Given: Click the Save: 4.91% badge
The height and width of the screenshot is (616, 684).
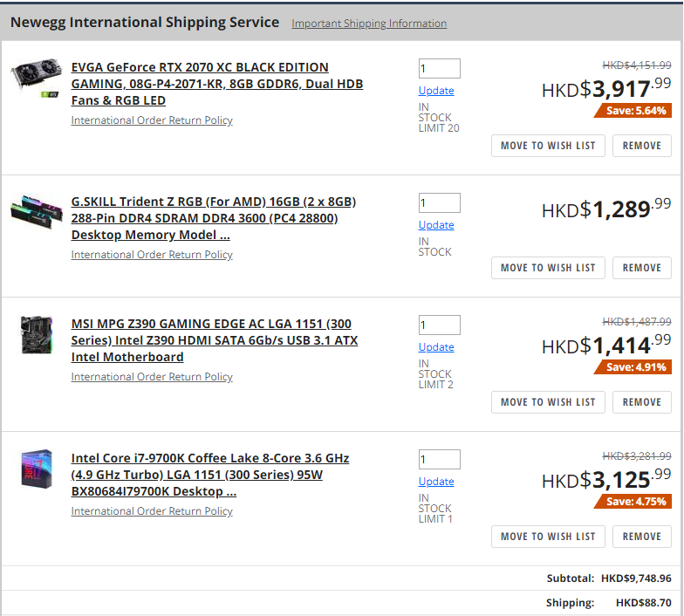Looking at the screenshot, I should click(633, 367).
